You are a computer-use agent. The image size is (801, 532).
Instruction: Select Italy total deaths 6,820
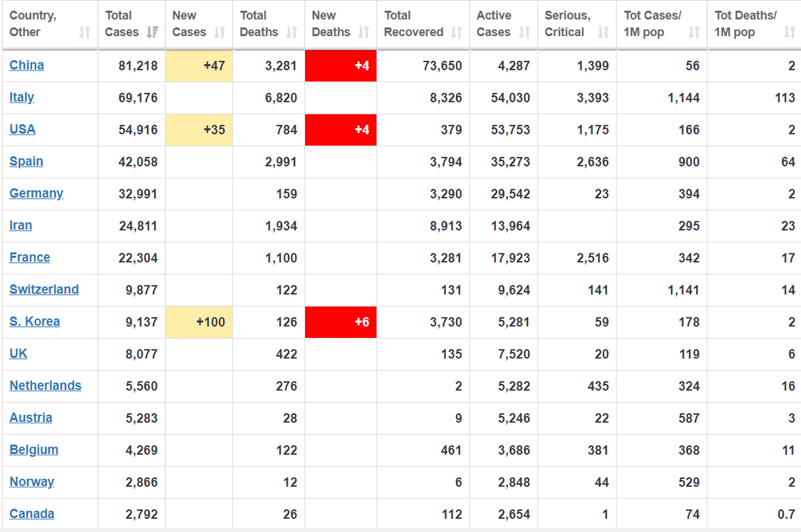click(281, 98)
